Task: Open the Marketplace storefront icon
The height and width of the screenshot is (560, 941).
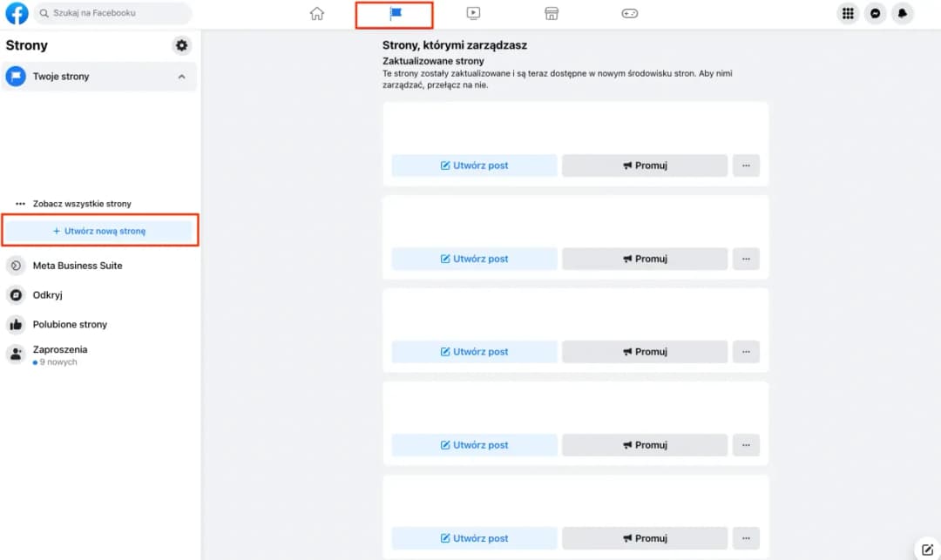Action: (552, 14)
